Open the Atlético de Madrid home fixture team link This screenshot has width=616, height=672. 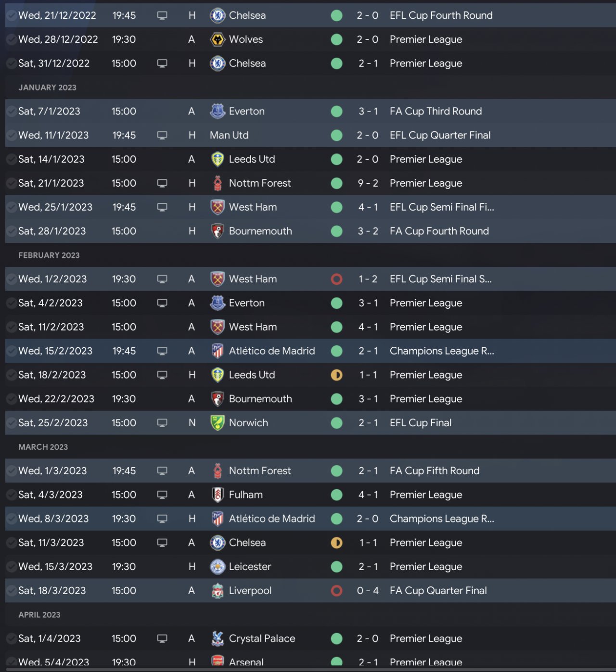[272, 519]
